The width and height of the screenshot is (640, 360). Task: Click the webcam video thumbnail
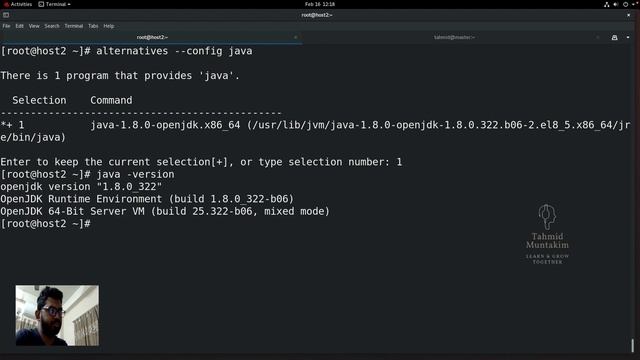57,316
